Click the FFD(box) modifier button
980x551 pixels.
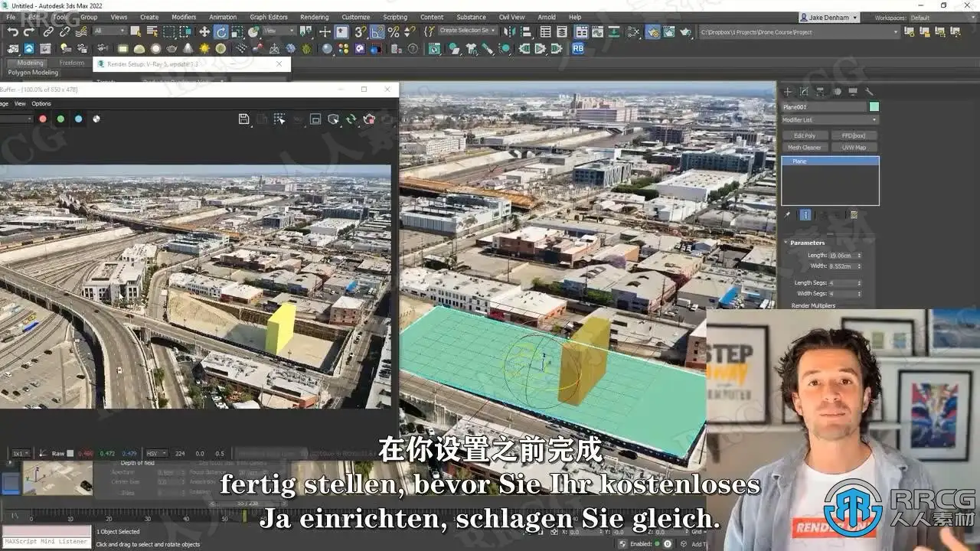854,135
